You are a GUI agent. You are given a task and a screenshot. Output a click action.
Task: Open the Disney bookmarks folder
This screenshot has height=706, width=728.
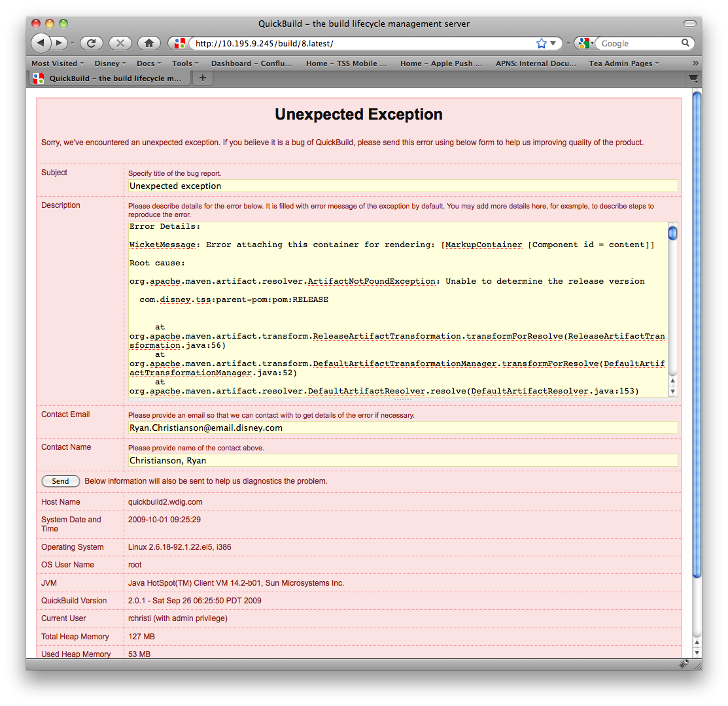[x=110, y=63]
